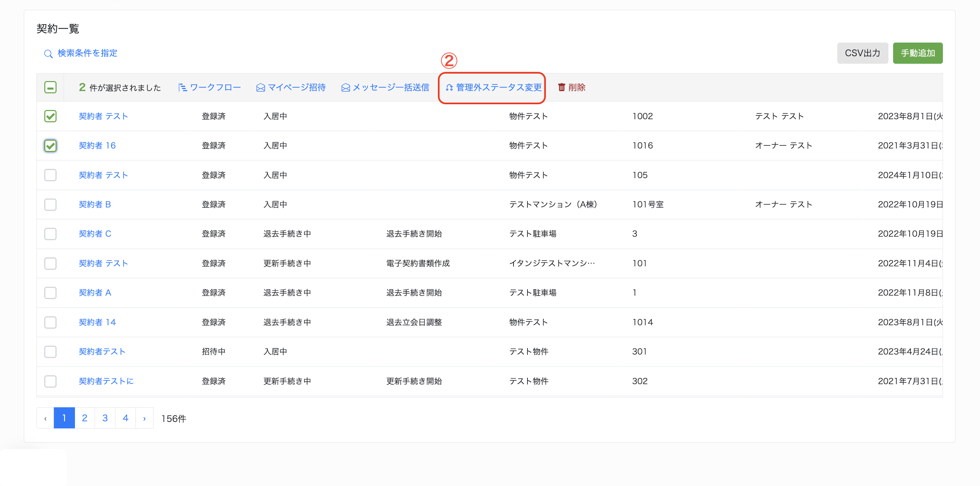Toggle the select-all checkbox in header
This screenshot has height=486, width=980.
click(50, 87)
